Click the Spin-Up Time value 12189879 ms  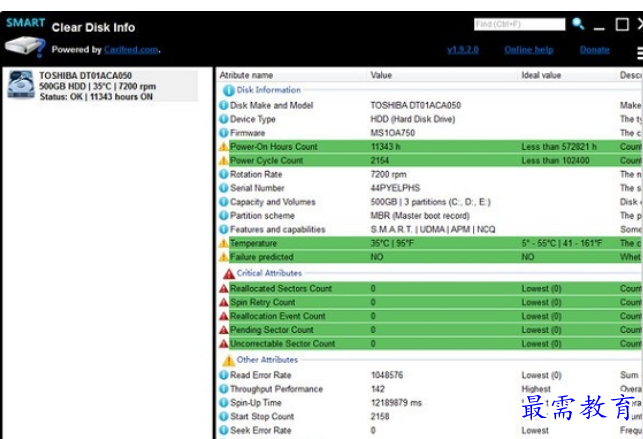(x=397, y=403)
